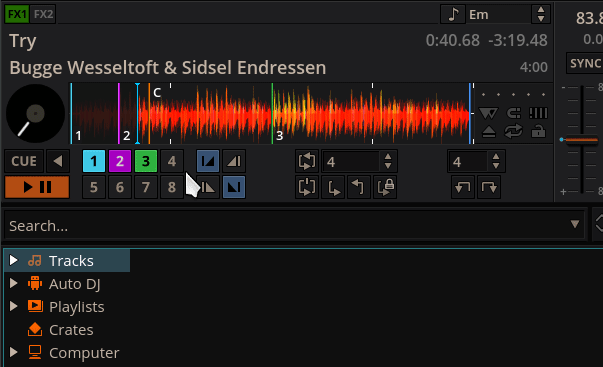Activate the beatloop button beside loop size
Screen dimensions: 603x367
[307, 161]
